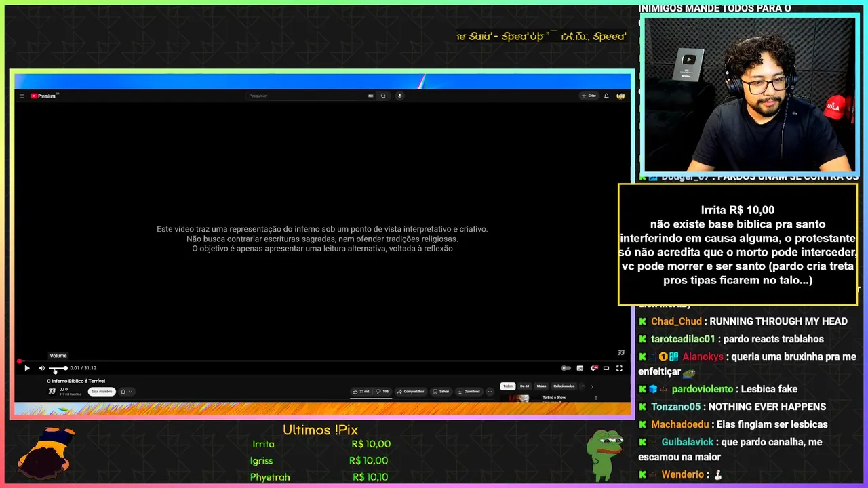Click tarotcadilac01 username in chat

click(683, 339)
